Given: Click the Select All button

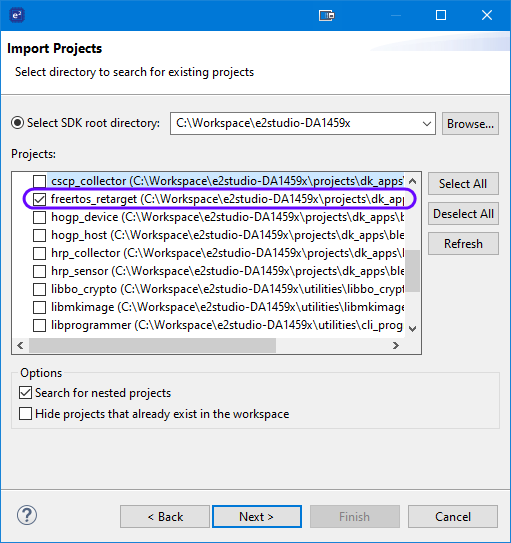Looking at the screenshot, I should tap(463, 184).
